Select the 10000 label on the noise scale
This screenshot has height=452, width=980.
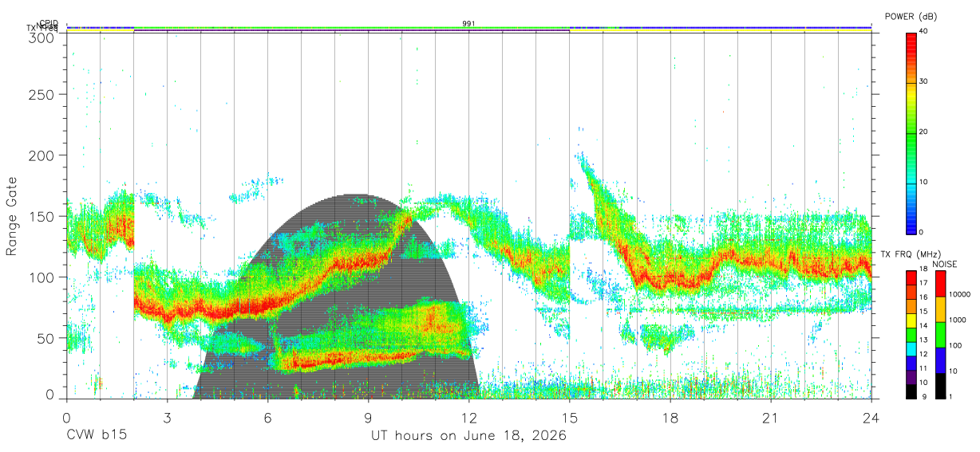click(958, 295)
